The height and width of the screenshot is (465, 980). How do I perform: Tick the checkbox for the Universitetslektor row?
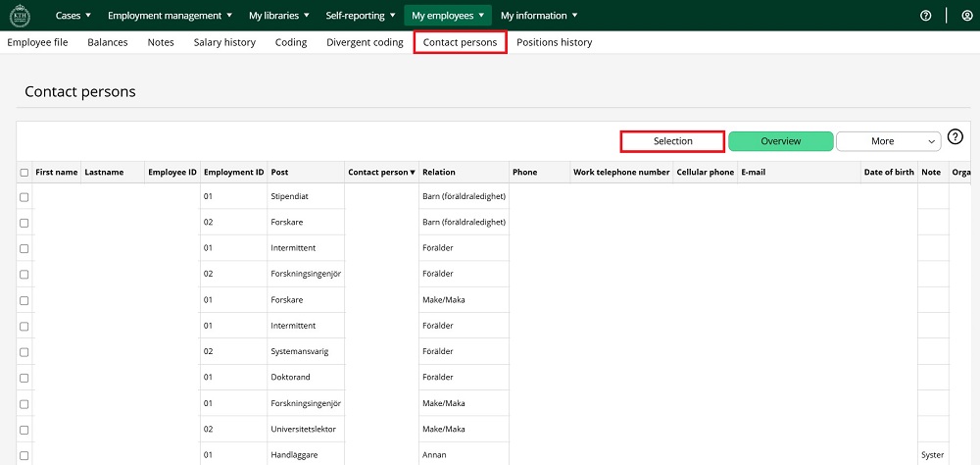click(x=24, y=429)
